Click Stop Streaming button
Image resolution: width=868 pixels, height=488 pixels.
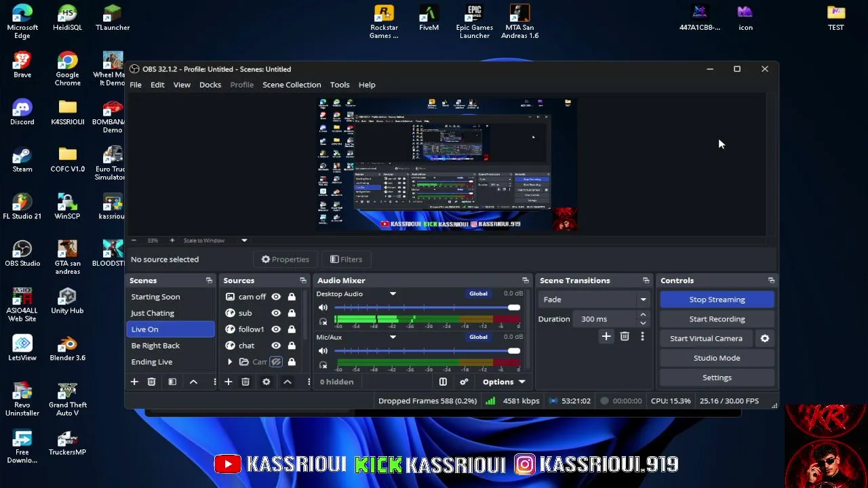coord(717,300)
